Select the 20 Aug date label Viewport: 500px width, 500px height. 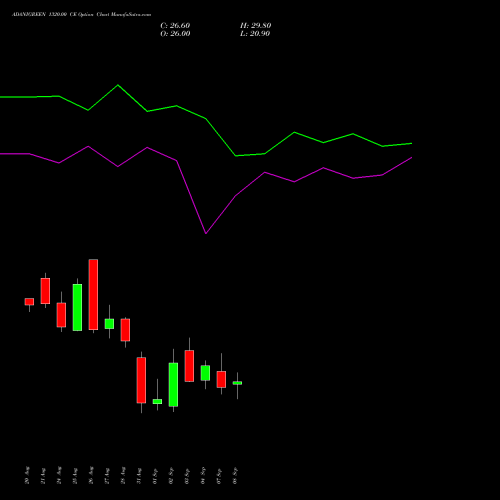point(27,476)
